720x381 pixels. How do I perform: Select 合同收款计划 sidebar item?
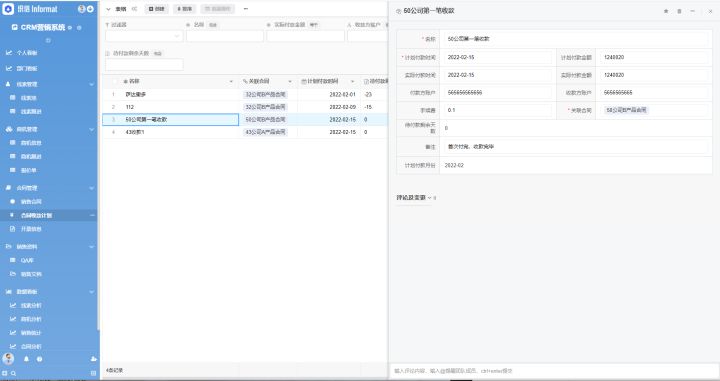(x=49, y=215)
